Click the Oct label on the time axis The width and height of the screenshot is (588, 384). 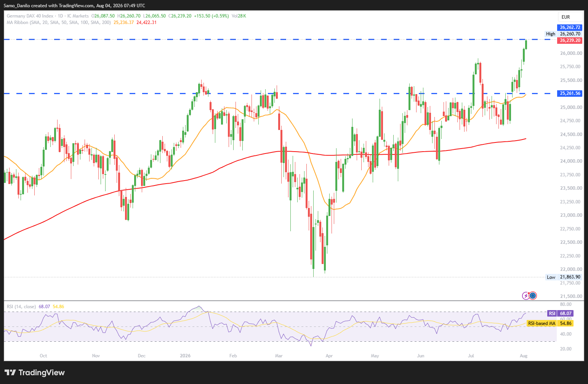[43, 356]
